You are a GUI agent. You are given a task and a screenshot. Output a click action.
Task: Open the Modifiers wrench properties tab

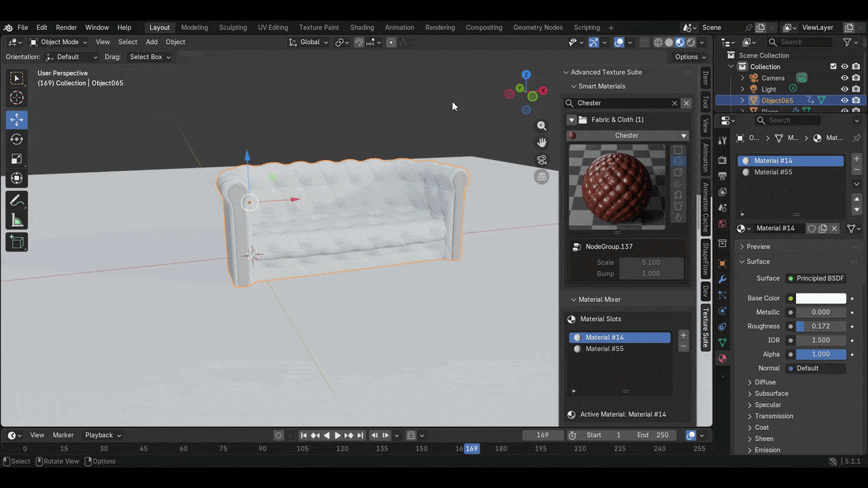click(x=722, y=279)
